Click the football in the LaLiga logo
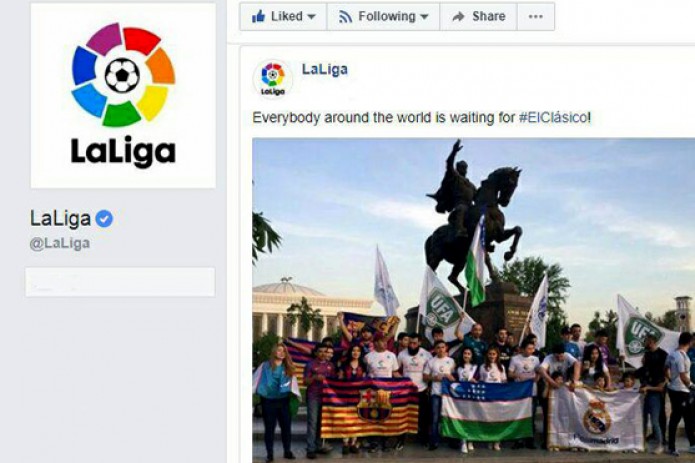 [x=122, y=75]
